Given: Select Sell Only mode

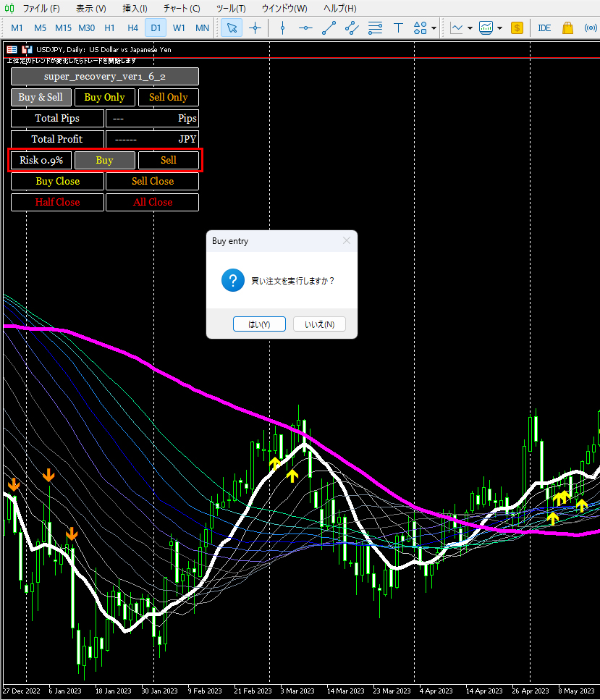Looking at the screenshot, I should point(169,97).
